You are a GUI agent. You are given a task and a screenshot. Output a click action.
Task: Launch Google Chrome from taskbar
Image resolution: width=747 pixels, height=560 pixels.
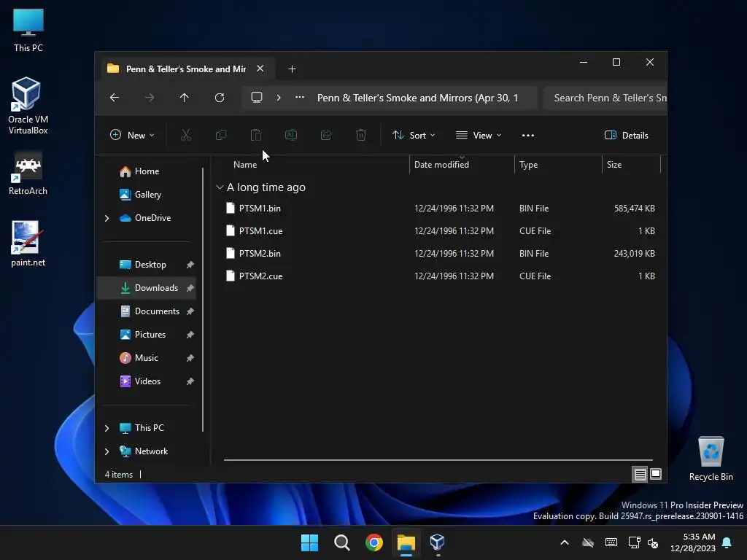(374, 542)
